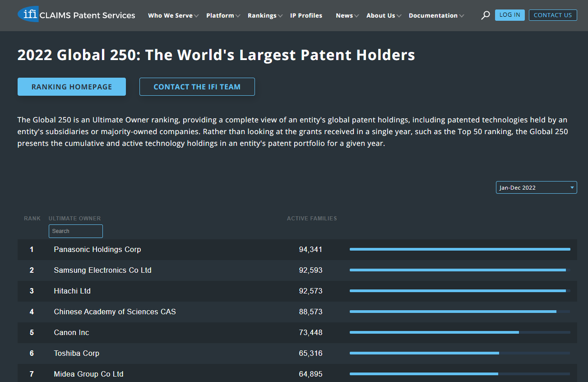The width and height of the screenshot is (588, 382).
Task: Select the Midea Group Co Ltd entry
Action: pos(88,374)
